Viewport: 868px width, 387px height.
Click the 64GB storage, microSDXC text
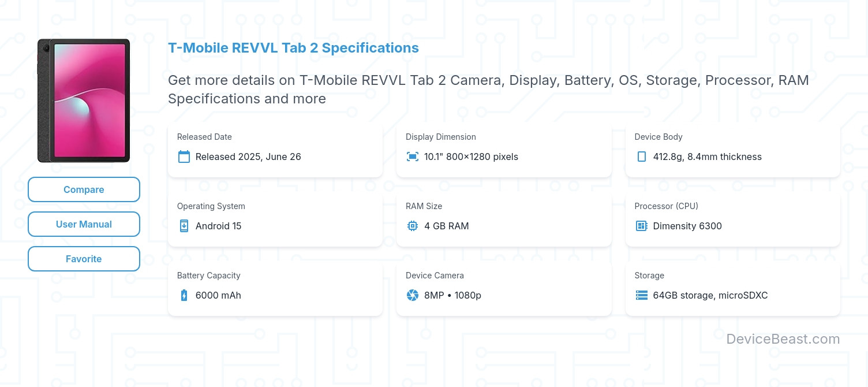pyautogui.click(x=710, y=295)
